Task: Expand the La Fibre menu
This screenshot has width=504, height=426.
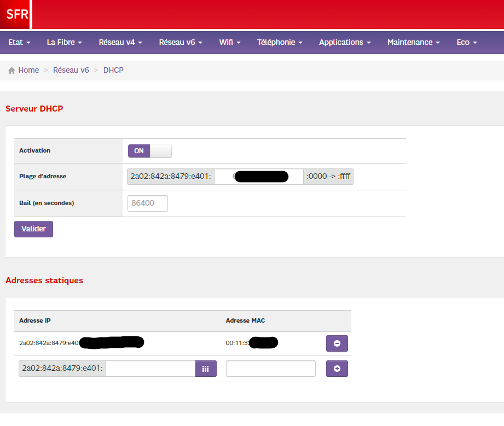Action: click(64, 42)
